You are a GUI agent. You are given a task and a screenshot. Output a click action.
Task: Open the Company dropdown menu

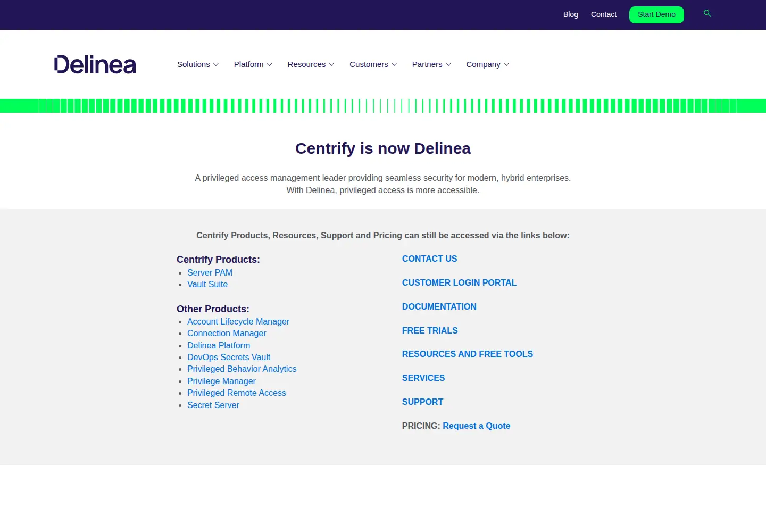tap(488, 64)
